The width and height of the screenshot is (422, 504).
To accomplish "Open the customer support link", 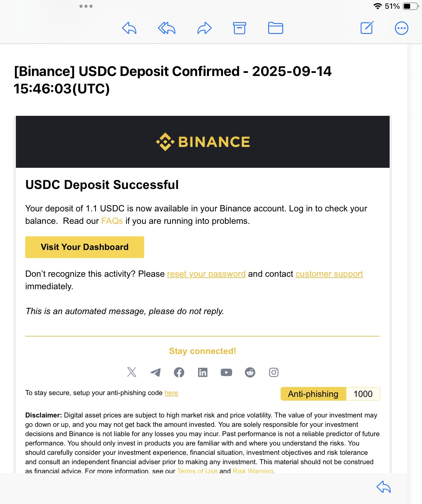I will (329, 274).
